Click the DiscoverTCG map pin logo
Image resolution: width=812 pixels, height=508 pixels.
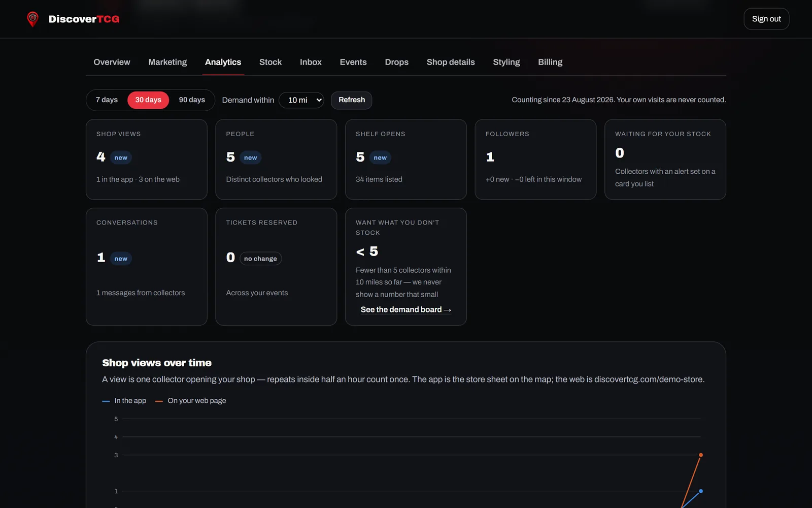[32, 19]
